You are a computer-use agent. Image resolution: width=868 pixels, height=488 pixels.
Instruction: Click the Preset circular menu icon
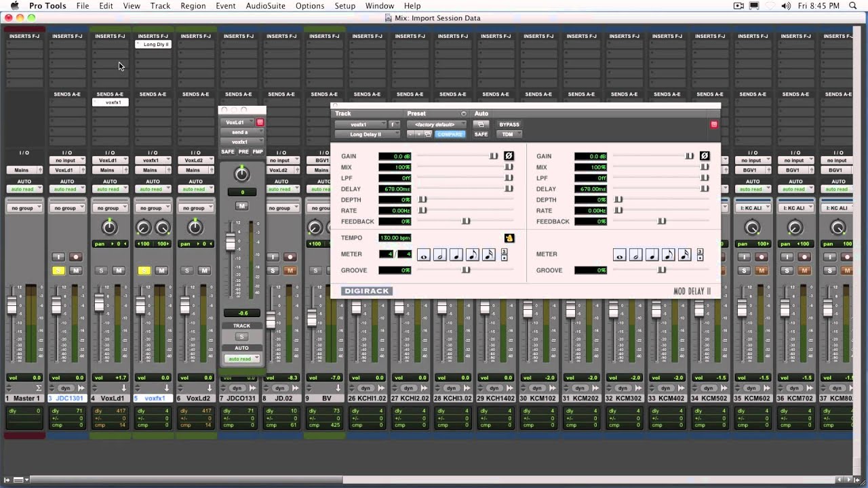pyautogui.click(x=464, y=114)
